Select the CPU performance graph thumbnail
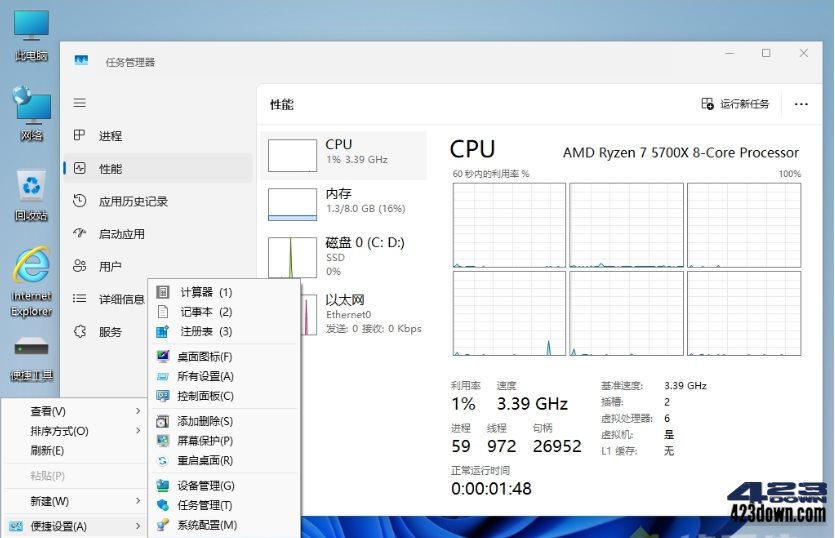835x538 pixels. pyautogui.click(x=292, y=156)
